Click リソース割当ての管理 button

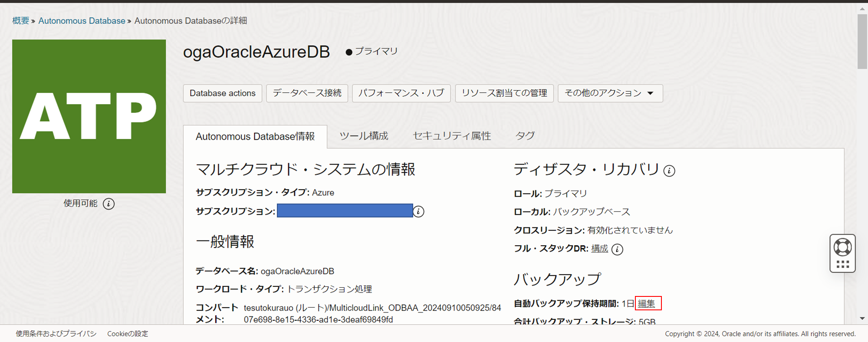point(504,93)
